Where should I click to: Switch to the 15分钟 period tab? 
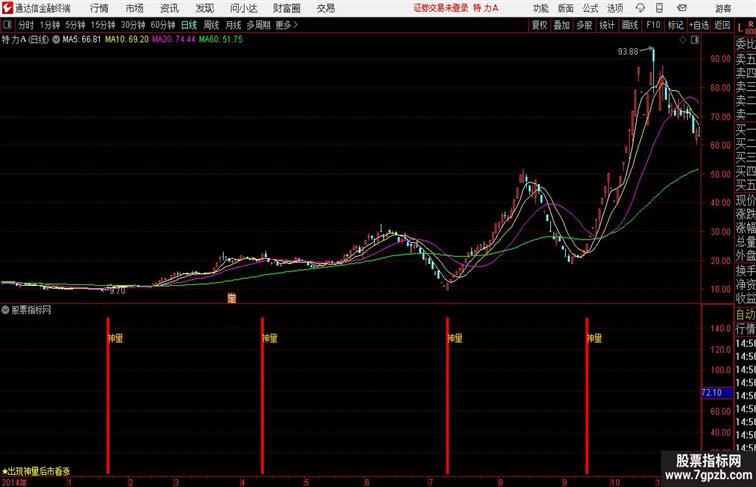[x=103, y=25]
